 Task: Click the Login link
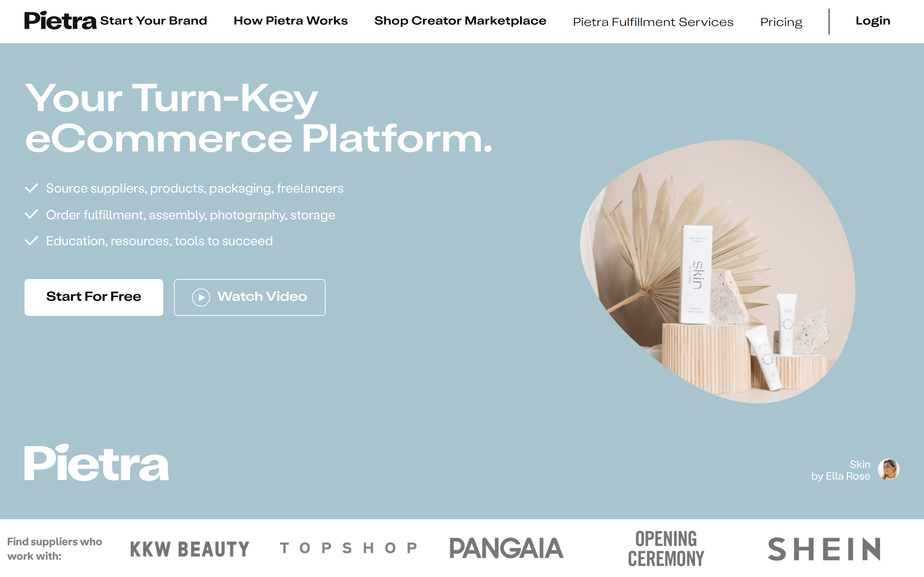873,21
